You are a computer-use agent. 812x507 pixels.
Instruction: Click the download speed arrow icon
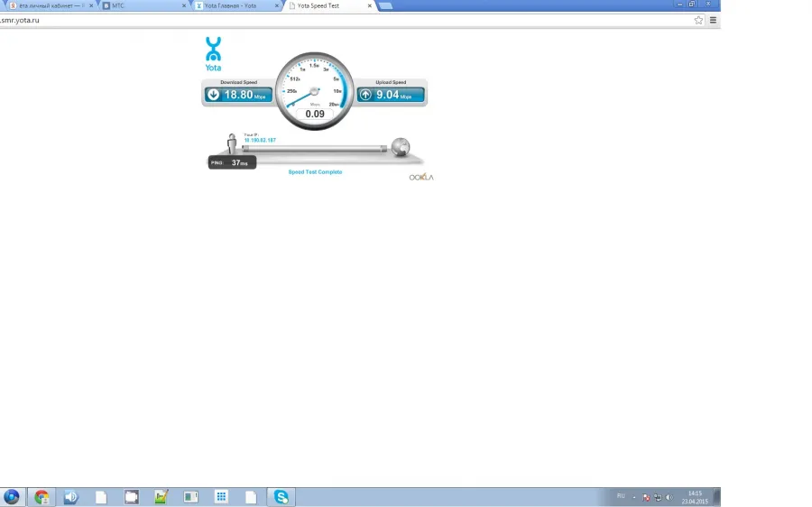pos(213,95)
